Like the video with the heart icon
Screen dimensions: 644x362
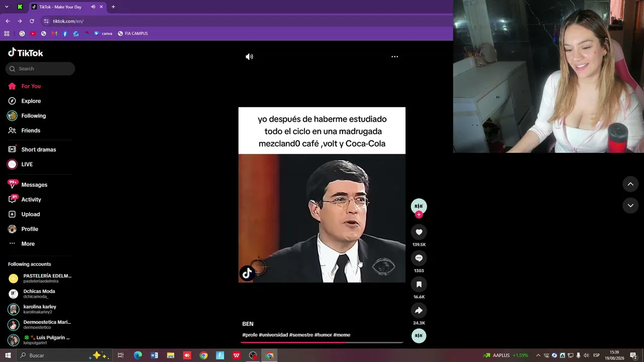coord(419,232)
